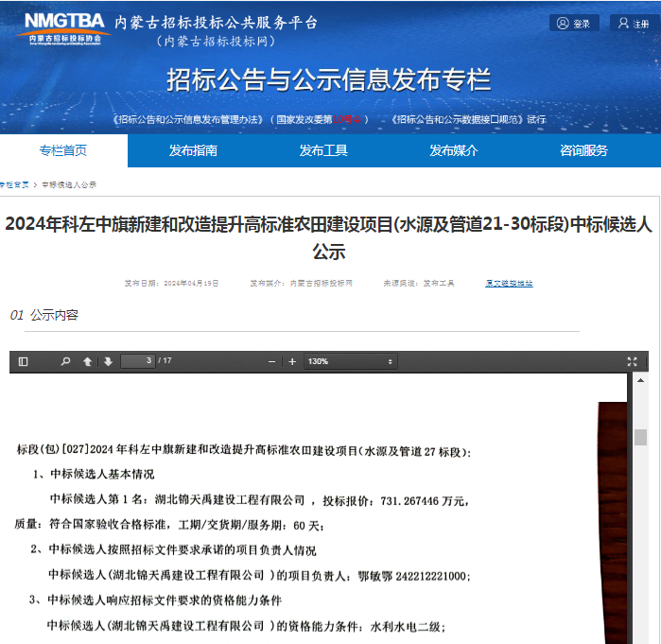Switch to the 发布指南 tab
Screen dimensions: 661x644
(193, 150)
